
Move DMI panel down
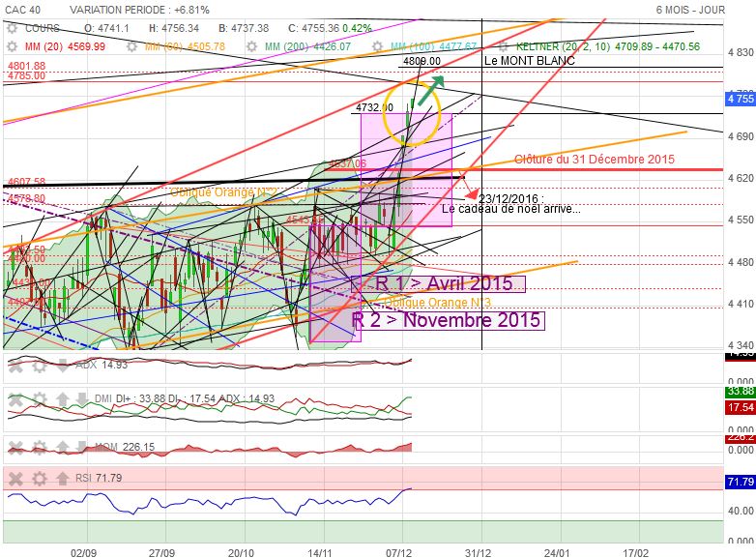pyautogui.click(x=82, y=399)
